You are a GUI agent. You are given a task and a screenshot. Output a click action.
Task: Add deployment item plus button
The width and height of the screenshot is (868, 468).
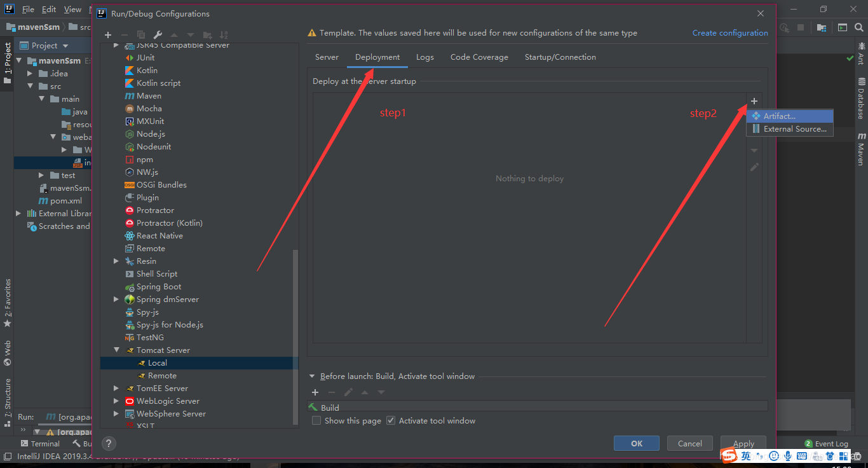[754, 101]
